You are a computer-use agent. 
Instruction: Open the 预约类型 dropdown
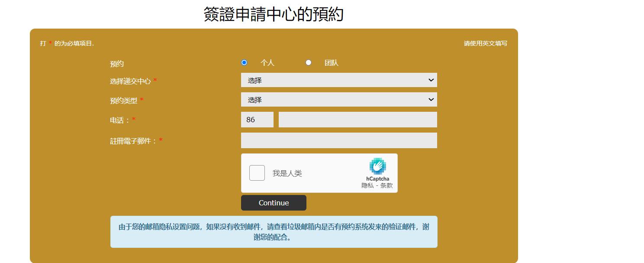tap(338, 99)
